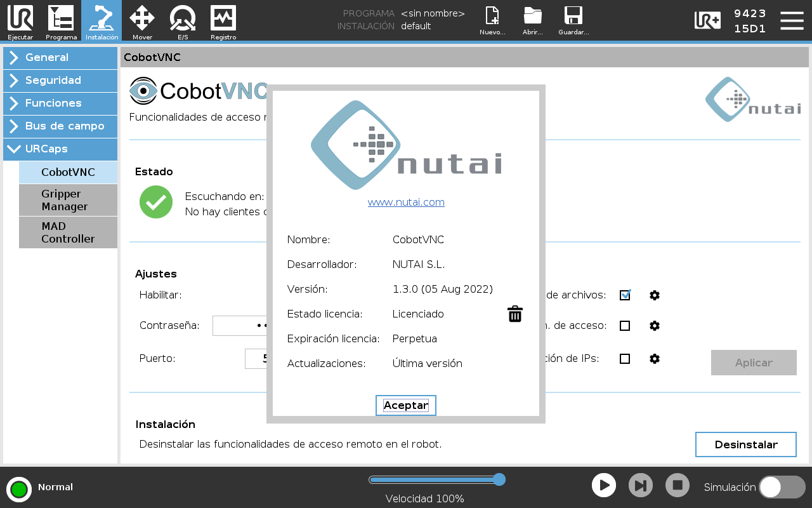The height and width of the screenshot is (508, 812).
Task: Click the Puerto port field
Action: (x=256, y=359)
